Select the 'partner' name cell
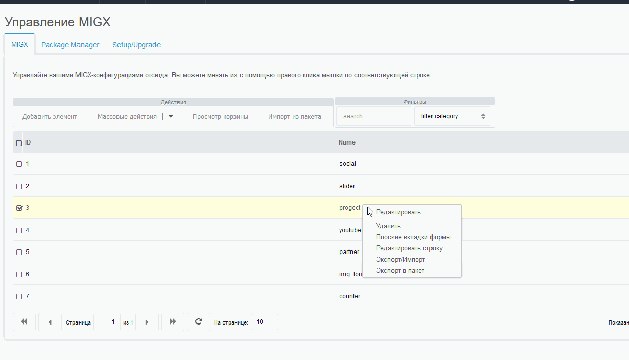629x360 pixels. pyautogui.click(x=349, y=252)
